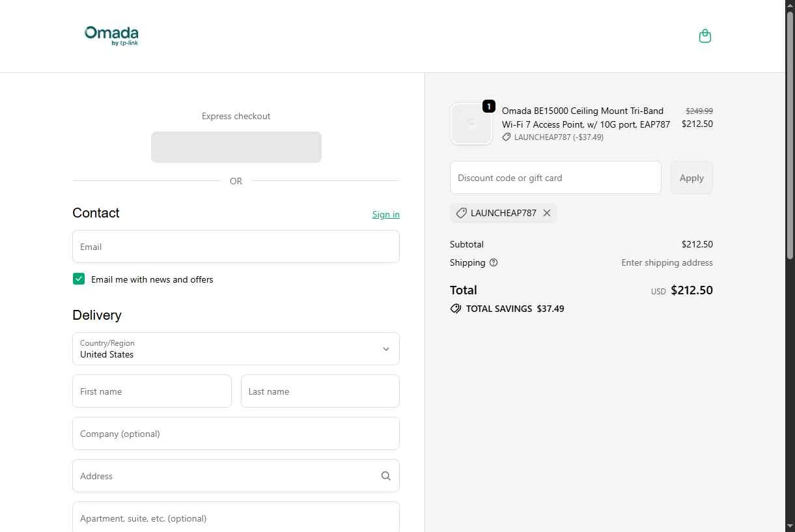This screenshot has height=532, width=795.
Task: Remove the LAUNCHEAP787 discount code
Action: pyautogui.click(x=547, y=213)
